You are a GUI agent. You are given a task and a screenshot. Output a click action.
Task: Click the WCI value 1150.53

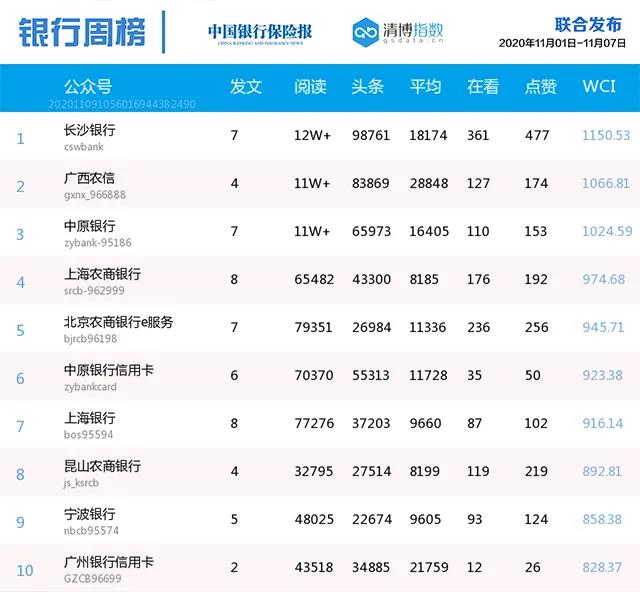[x=606, y=136]
